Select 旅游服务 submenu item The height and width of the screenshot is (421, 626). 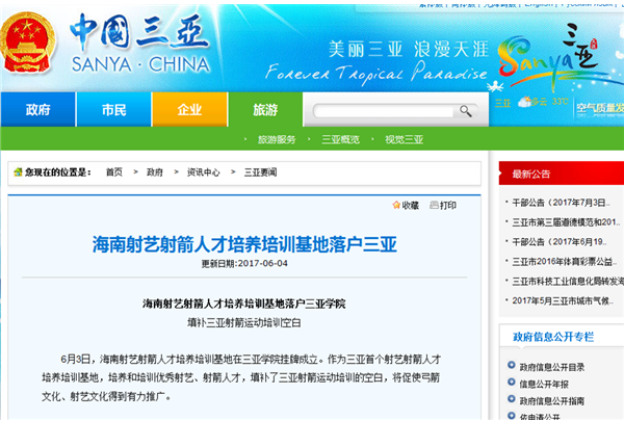click(277, 139)
